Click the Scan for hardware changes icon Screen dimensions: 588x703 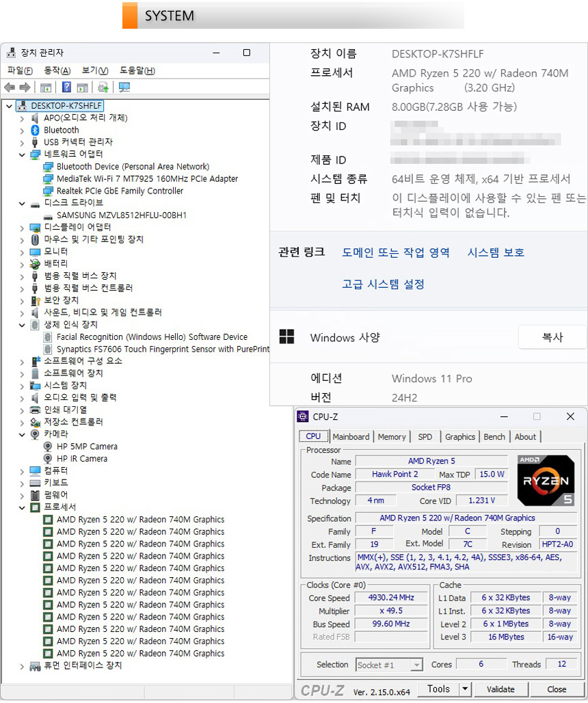(x=124, y=88)
